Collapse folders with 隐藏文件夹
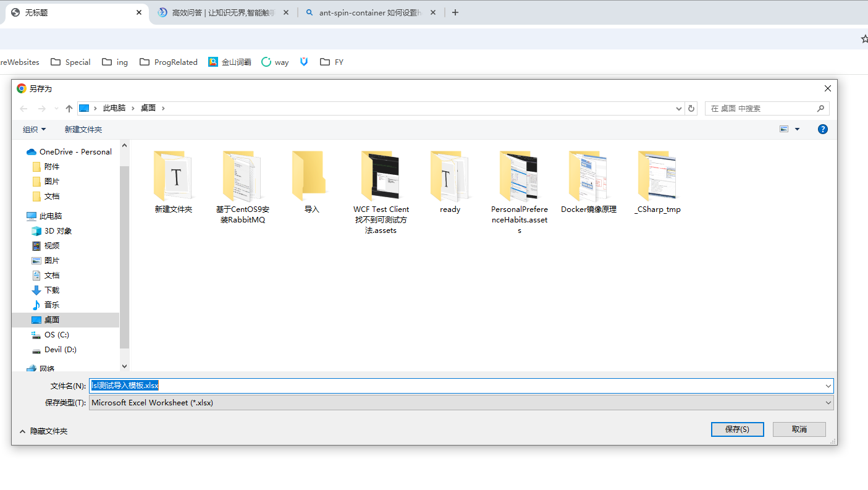The width and height of the screenshot is (868, 490). pos(43,431)
